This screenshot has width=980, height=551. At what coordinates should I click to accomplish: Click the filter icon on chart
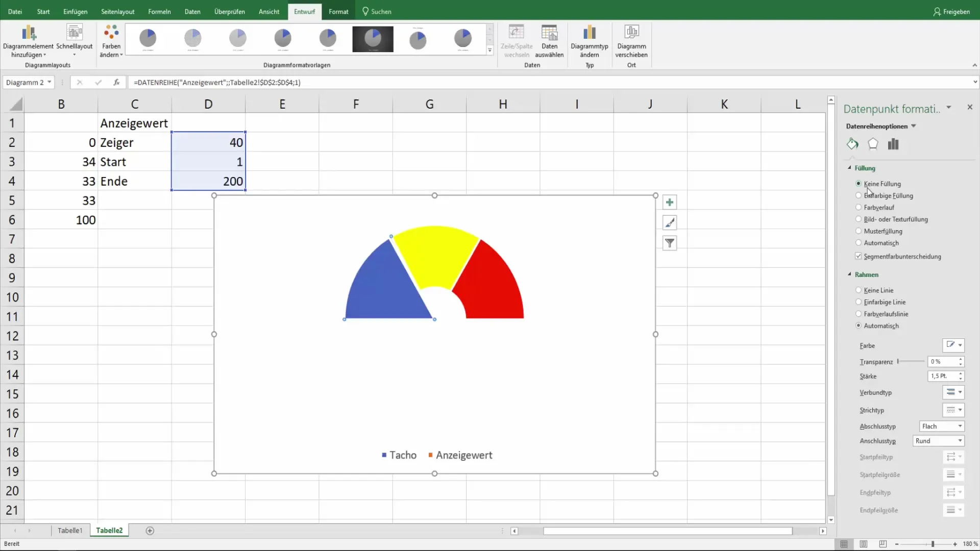(x=670, y=243)
